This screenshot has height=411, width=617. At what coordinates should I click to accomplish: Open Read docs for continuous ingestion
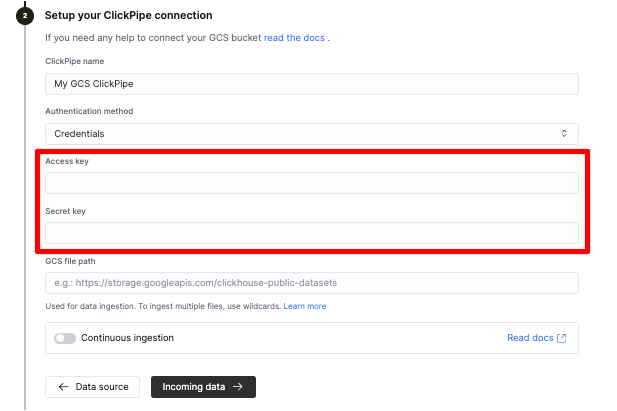pyautogui.click(x=530, y=338)
